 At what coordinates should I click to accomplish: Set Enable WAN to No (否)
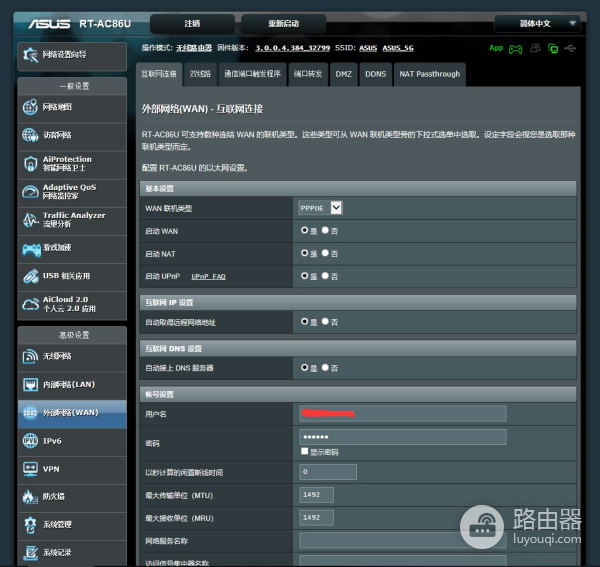325,230
